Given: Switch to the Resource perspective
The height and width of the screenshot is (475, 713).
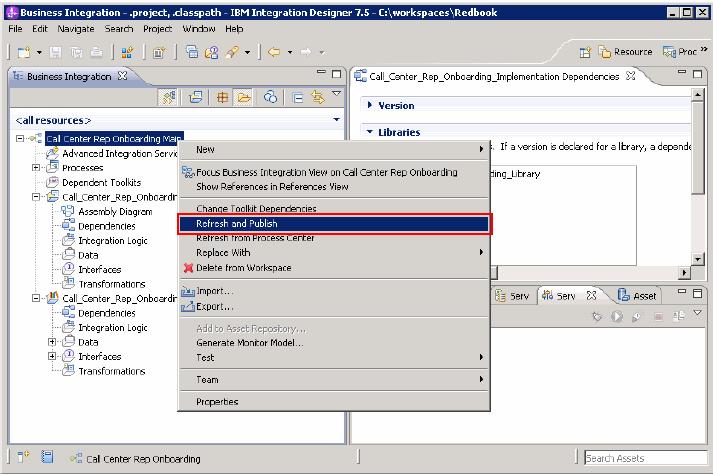Looking at the screenshot, I should 625,52.
